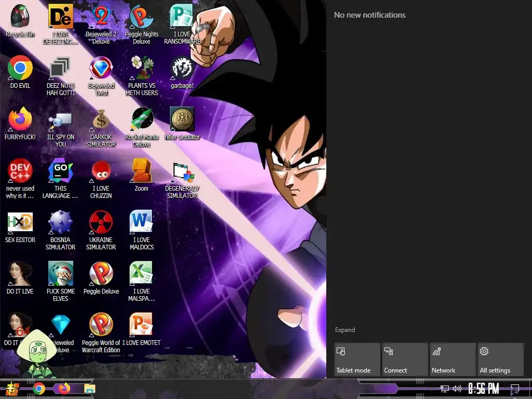
Task: Open the Chrome 'DO EVIL' desktop shortcut
Action: [20, 72]
